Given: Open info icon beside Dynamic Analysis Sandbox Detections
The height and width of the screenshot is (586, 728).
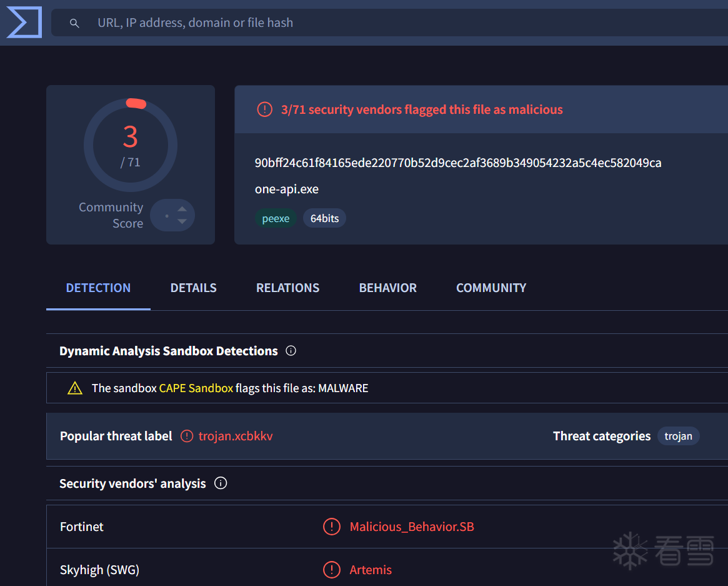Looking at the screenshot, I should click(x=291, y=351).
